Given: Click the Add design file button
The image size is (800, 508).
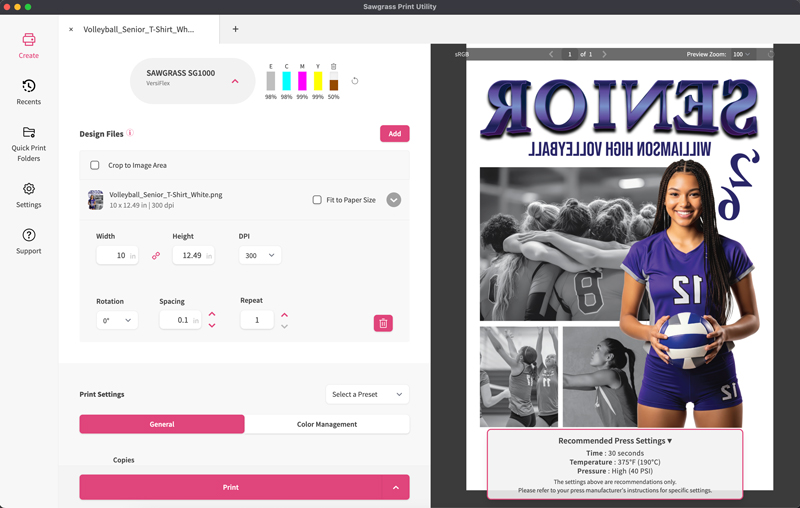Looking at the screenshot, I should pyautogui.click(x=394, y=133).
